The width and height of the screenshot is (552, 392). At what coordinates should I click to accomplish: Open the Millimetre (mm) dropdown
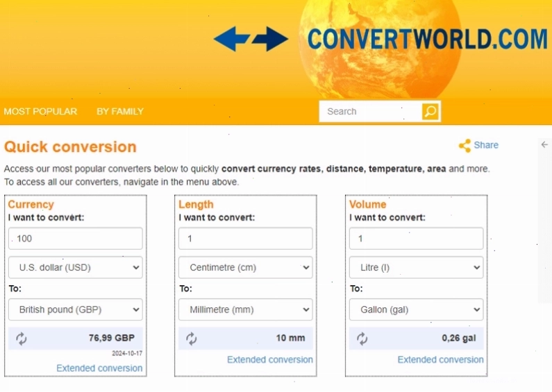pyautogui.click(x=246, y=309)
